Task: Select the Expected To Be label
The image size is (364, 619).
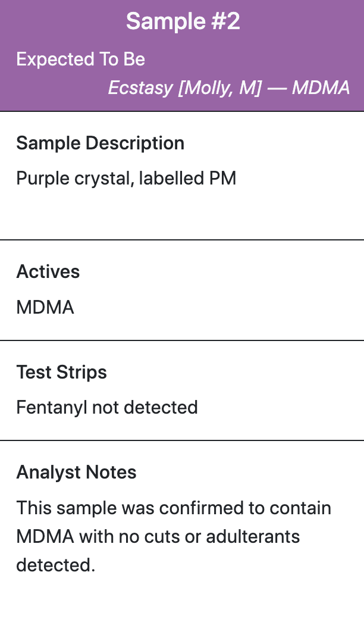Action: click(x=80, y=60)
